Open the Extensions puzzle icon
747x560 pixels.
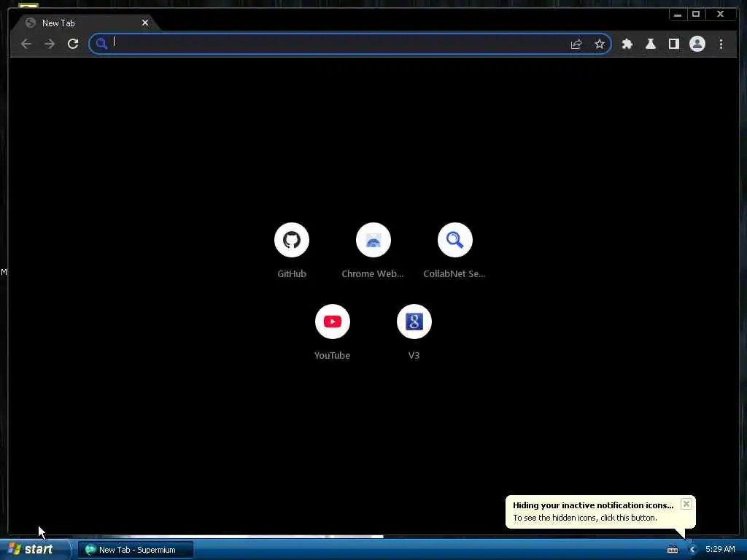[627, 44]
